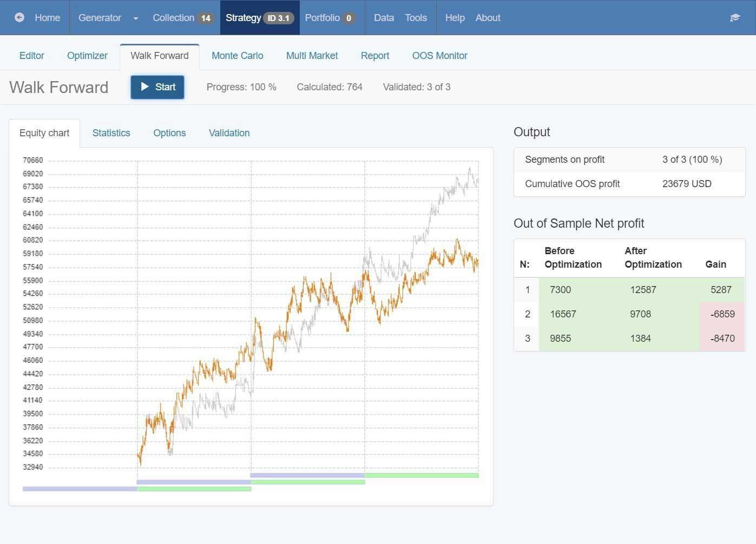
Task: Open the OOS Monitor tab
Action: (439, 56)
